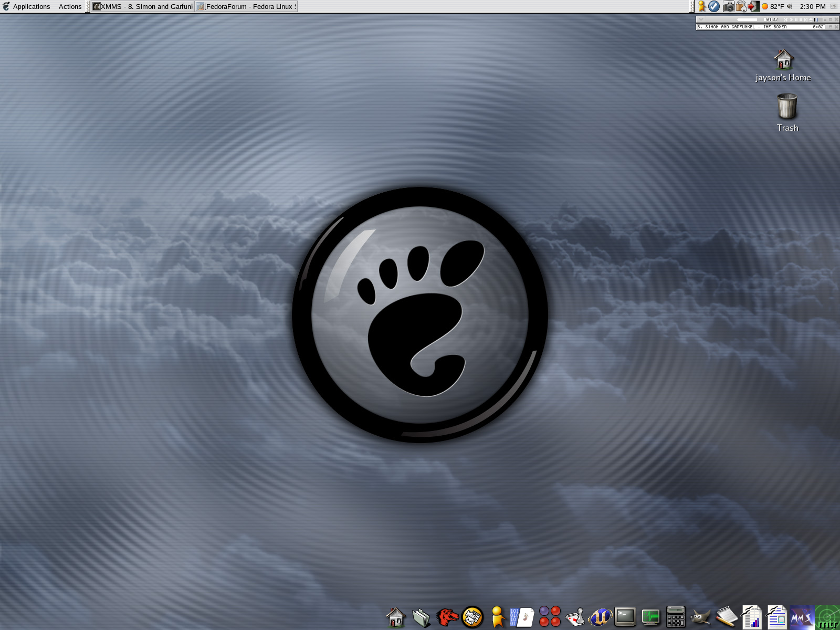Open the OpenOffice Writer document icon
Viewport: 840px width, 630px height.
pyautogui.click(x=776, y=617)
